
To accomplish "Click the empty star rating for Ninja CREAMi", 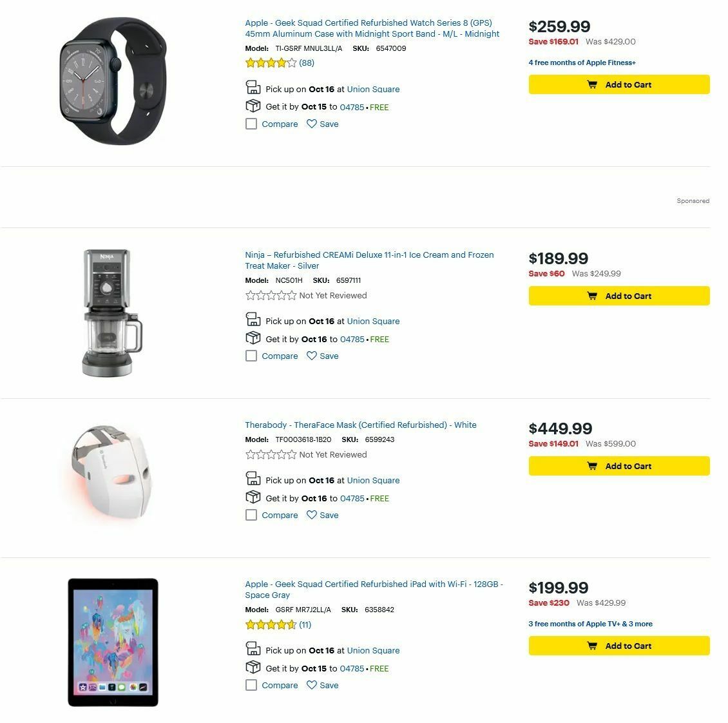I will (270, 295).
